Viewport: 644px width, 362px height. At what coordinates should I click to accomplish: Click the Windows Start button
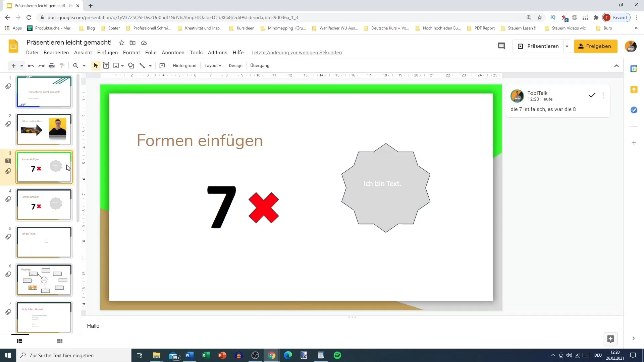click(8, 355)
